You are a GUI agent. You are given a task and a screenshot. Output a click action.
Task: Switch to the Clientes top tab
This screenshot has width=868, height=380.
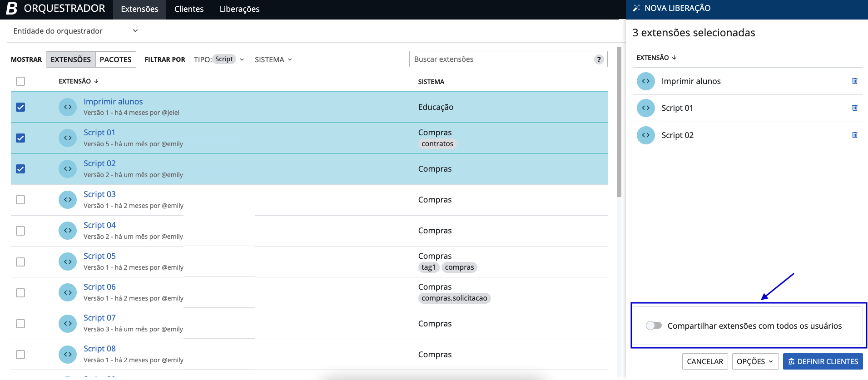(189, 9)
